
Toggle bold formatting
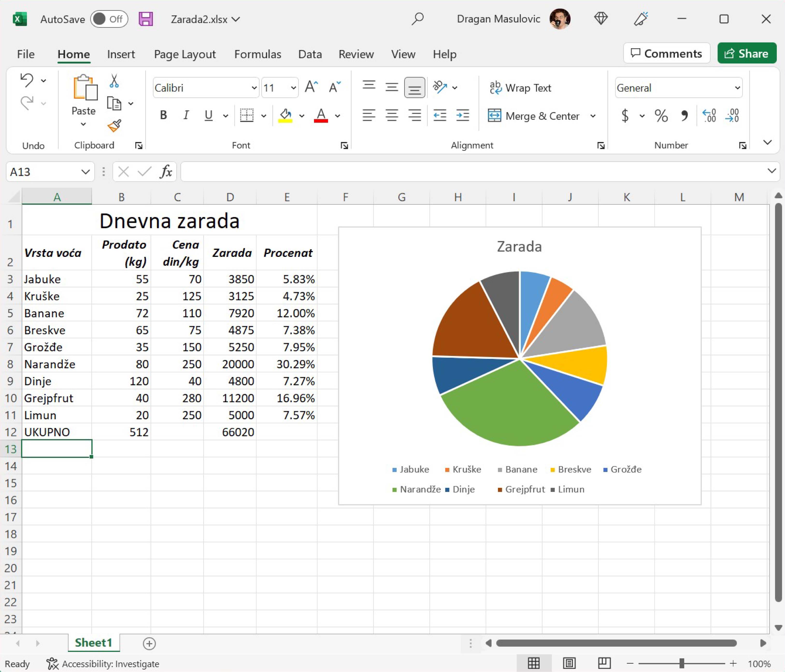pos(163,115)
